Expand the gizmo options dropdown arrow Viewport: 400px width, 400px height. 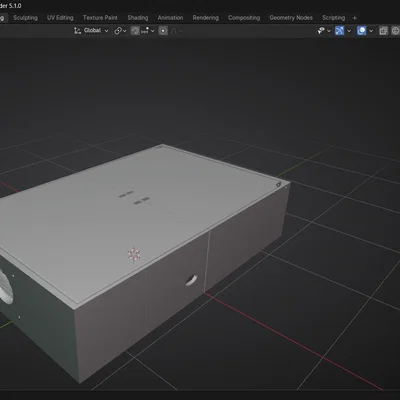[349, 31]
